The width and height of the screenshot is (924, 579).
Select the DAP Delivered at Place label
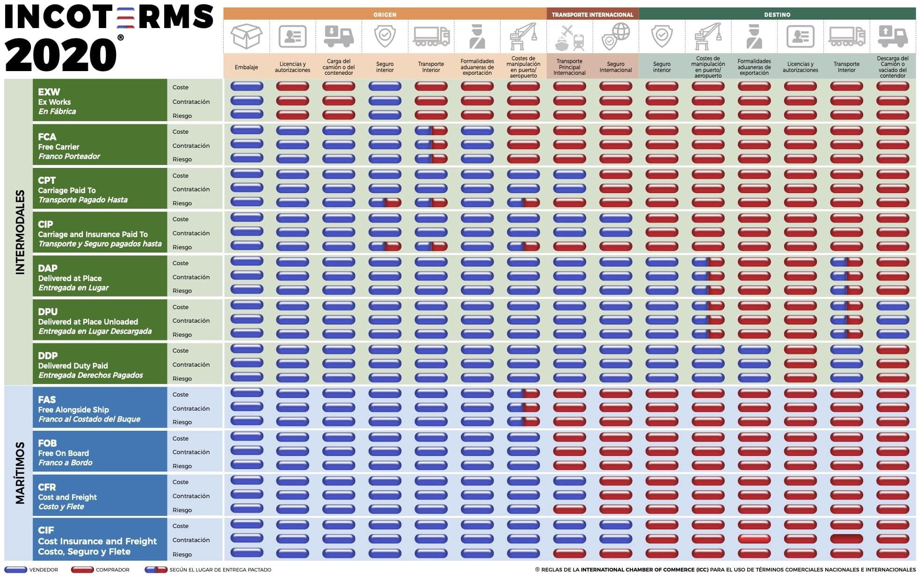[100, 276]
